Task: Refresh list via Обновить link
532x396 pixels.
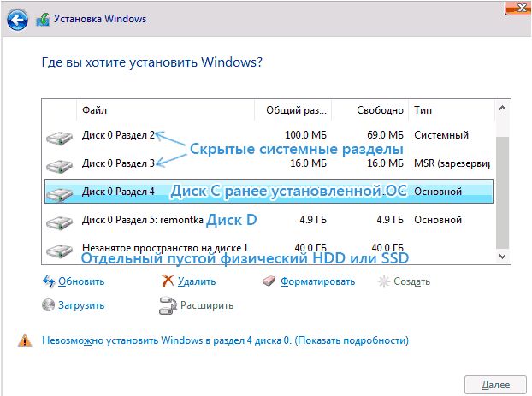Action: click(81, 281)
